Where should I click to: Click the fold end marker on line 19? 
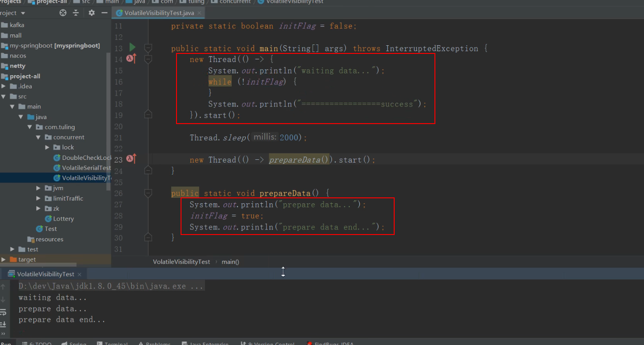coord(148,115)
